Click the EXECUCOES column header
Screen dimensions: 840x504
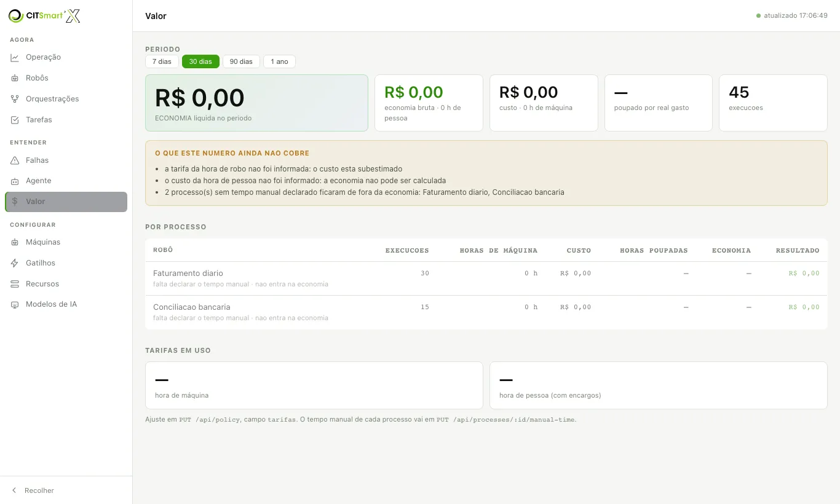407,251
